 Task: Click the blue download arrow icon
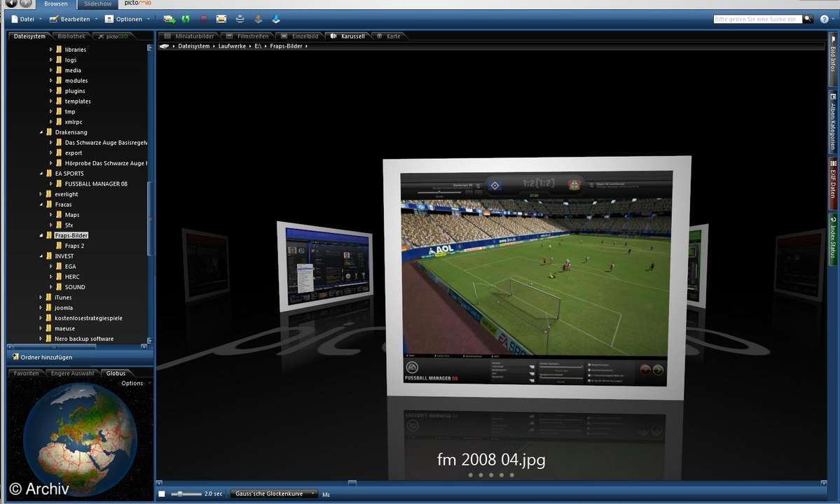(276, 20)
